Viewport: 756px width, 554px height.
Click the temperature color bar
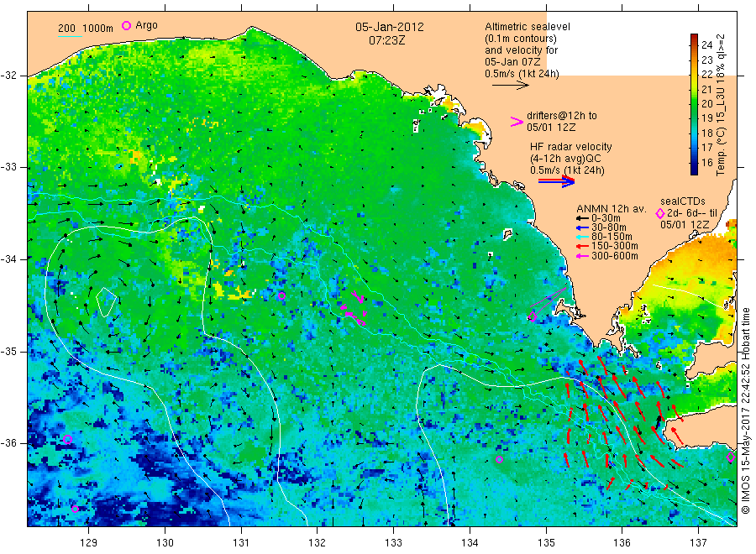[695, 105]
